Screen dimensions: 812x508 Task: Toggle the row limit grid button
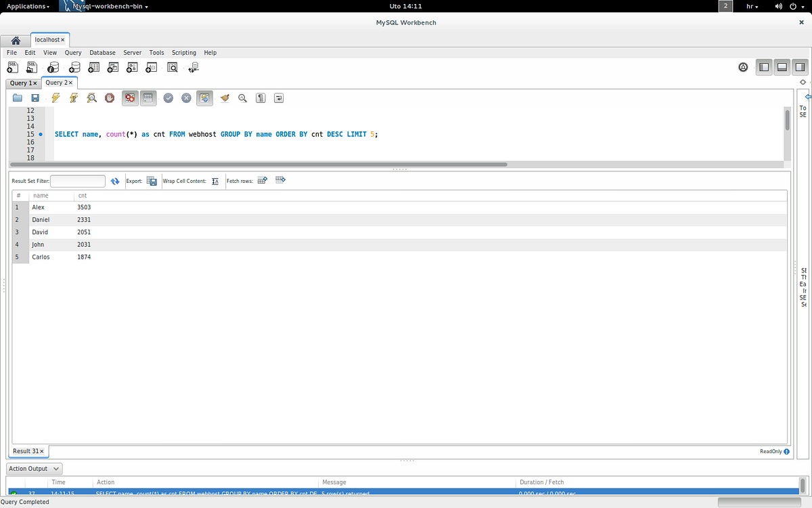[148, 98]
